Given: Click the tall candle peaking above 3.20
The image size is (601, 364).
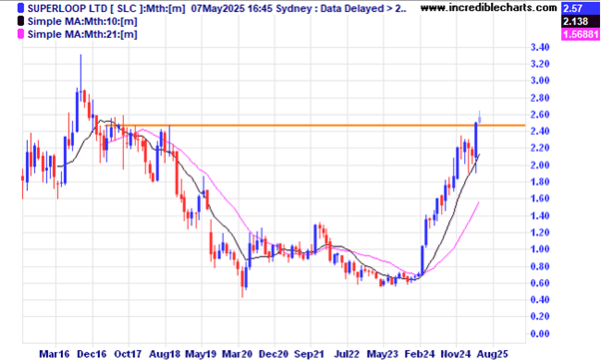Looking at the screenshot, I should [81, 79].
